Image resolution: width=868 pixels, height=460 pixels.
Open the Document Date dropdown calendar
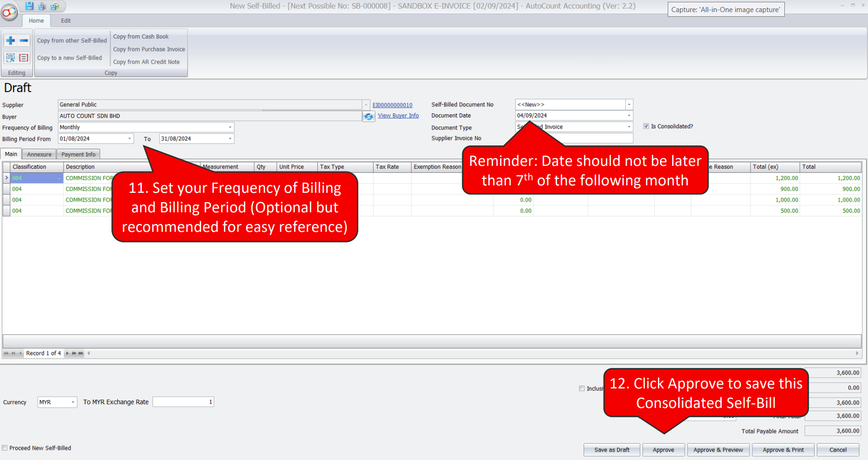click(x=629, y=116)
